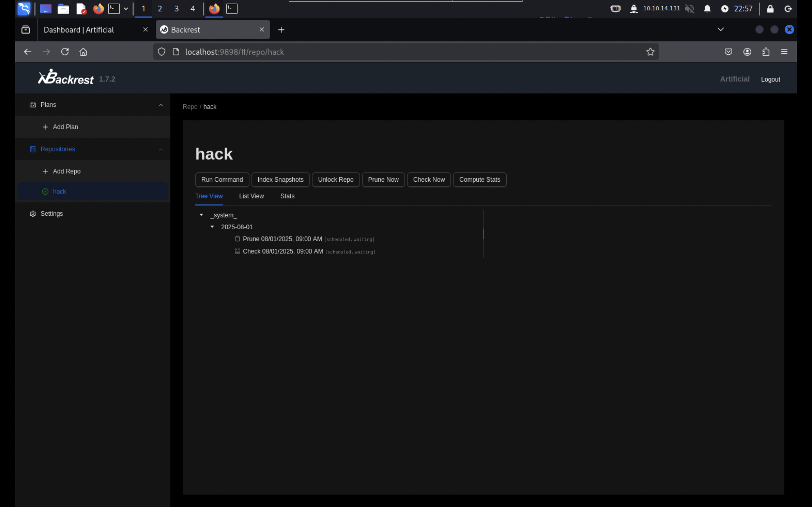Image resolution: width=812 pixels, height=507 pixels.
Task: Click the browser home icon
Action: 83,52
